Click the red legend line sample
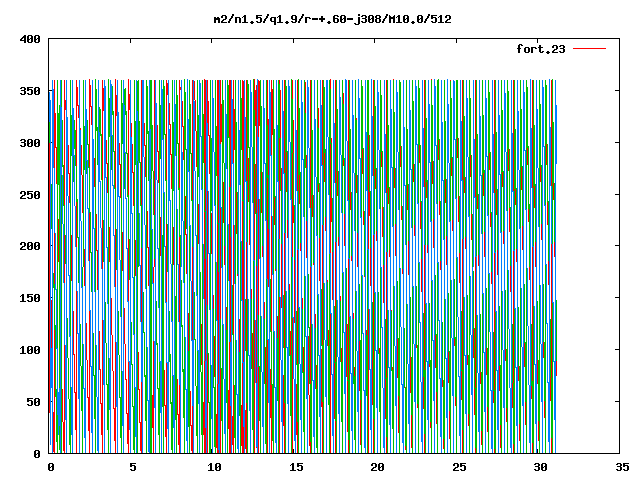Viewport: 640px width, 480px height. click(589, 49)
